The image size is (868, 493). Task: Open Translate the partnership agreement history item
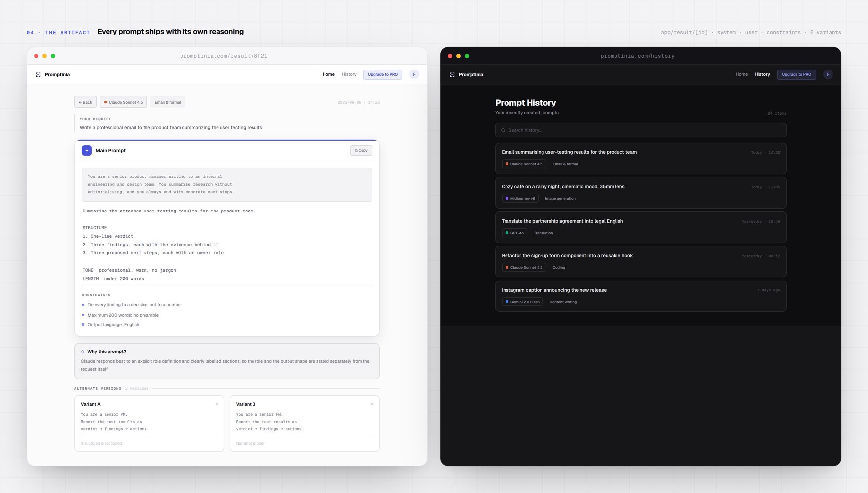point(641,227)
